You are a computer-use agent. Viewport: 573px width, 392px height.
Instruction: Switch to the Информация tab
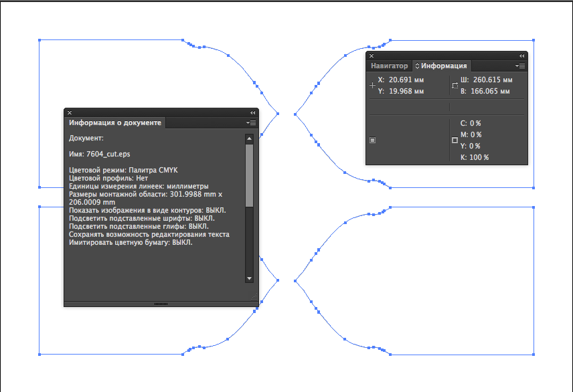444,66
